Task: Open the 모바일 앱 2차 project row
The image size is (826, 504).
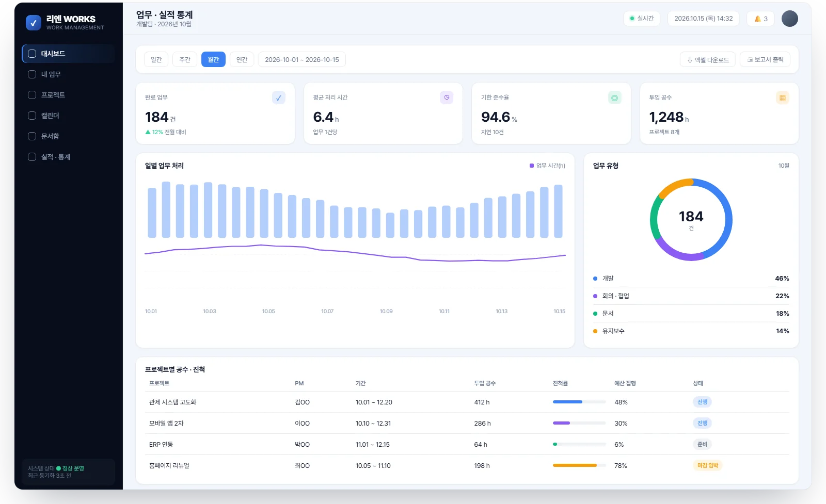Action: point(467,423)
